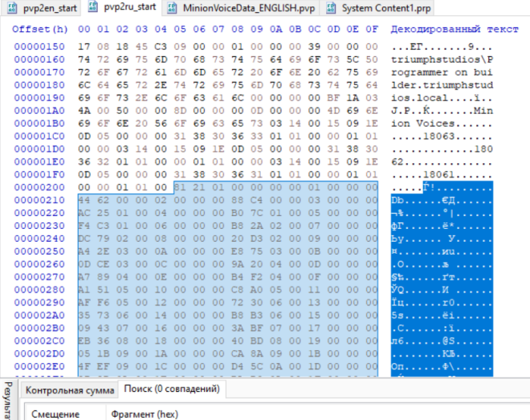This screenshot has width=530, height=420.
Task: Click the file icon on pvp2en_start tab
Action: point(13,8)
